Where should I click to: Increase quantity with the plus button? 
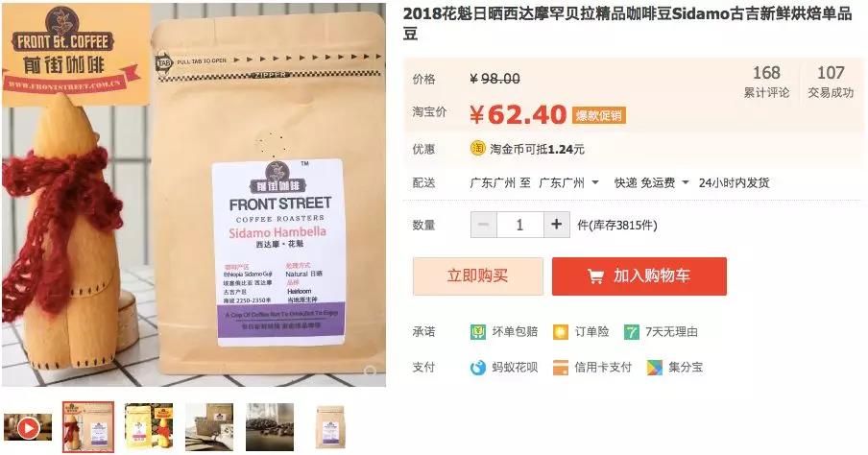pyautogui.click(x=556, y=225)
